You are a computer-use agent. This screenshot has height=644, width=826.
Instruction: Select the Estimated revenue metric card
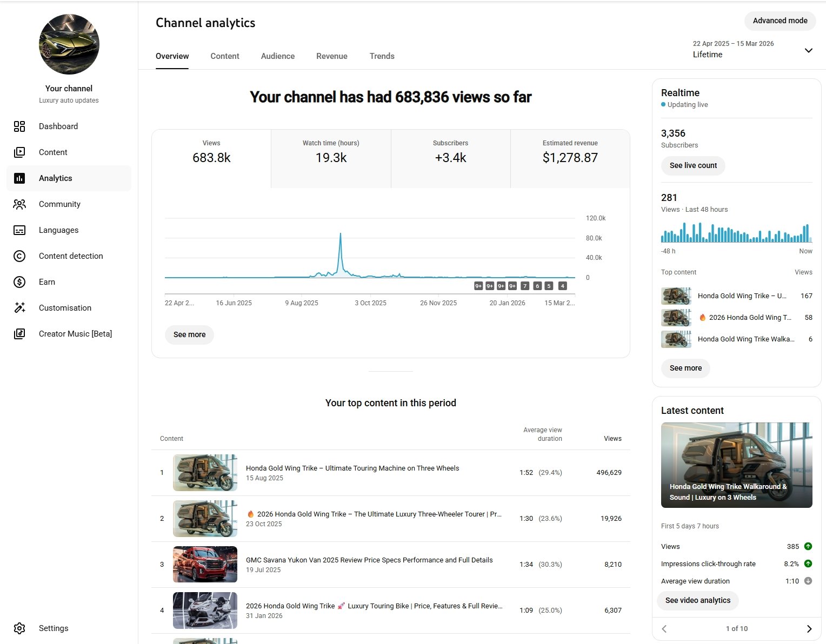pyautogui.click(x=570, y=158)
